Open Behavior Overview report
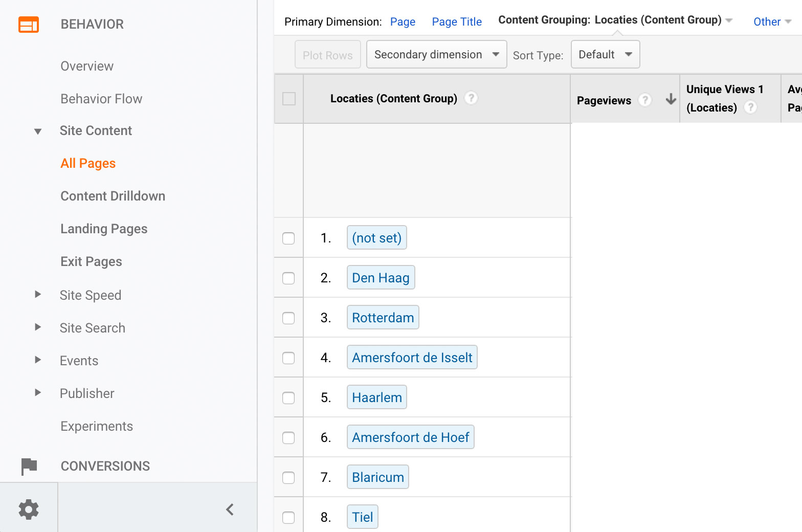Image resolution: width=802 pixels, height=532 pixels. coord(87,66)
